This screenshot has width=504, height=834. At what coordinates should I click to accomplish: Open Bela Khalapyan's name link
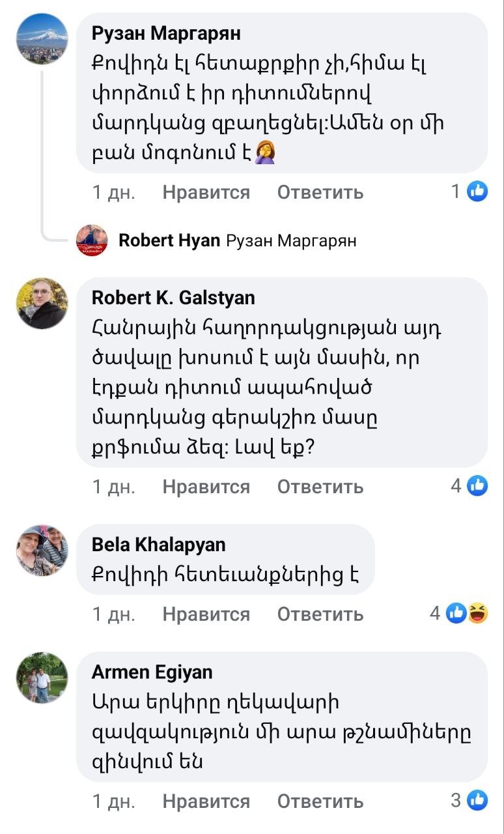click(158, 544)
